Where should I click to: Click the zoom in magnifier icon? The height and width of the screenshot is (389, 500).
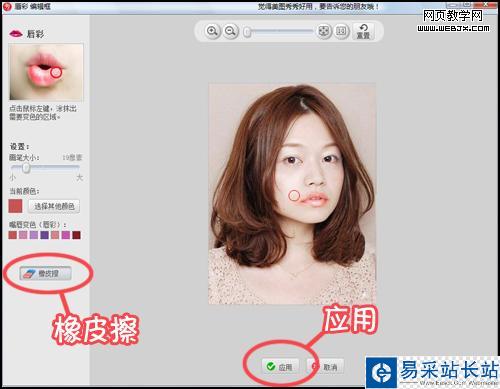click(212, 31)
